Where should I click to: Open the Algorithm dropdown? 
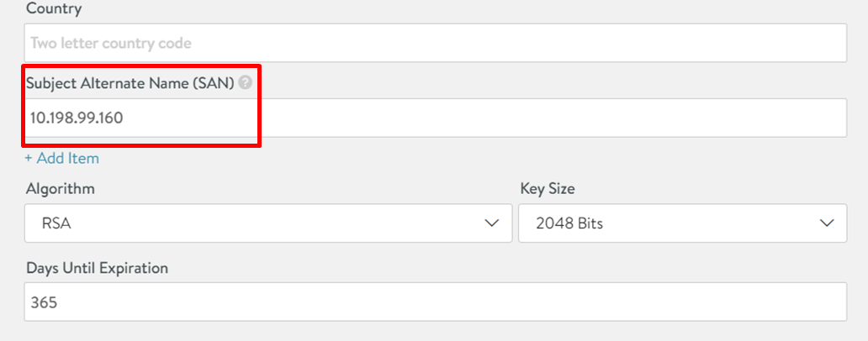[x=267, y=223]
